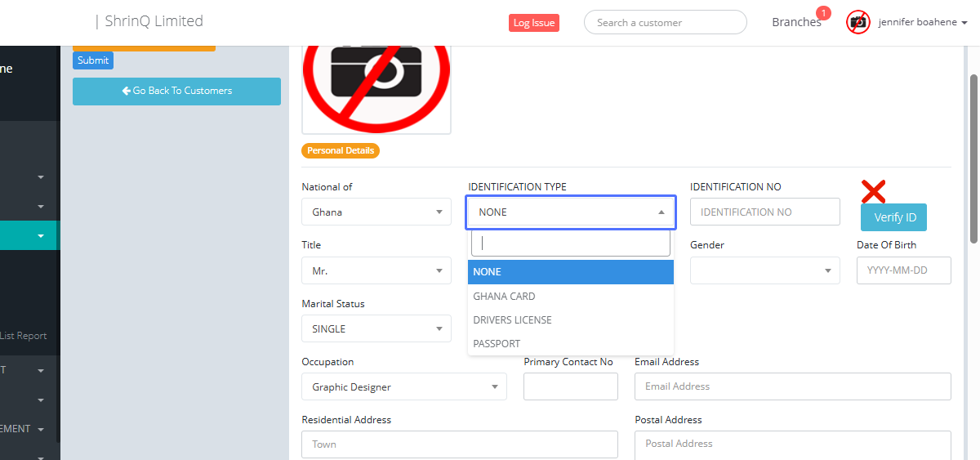Viewport: 980px width, 460px height.
Task: Click the blue Submit button
Action: pyautogui.click(x=93, y=60)
